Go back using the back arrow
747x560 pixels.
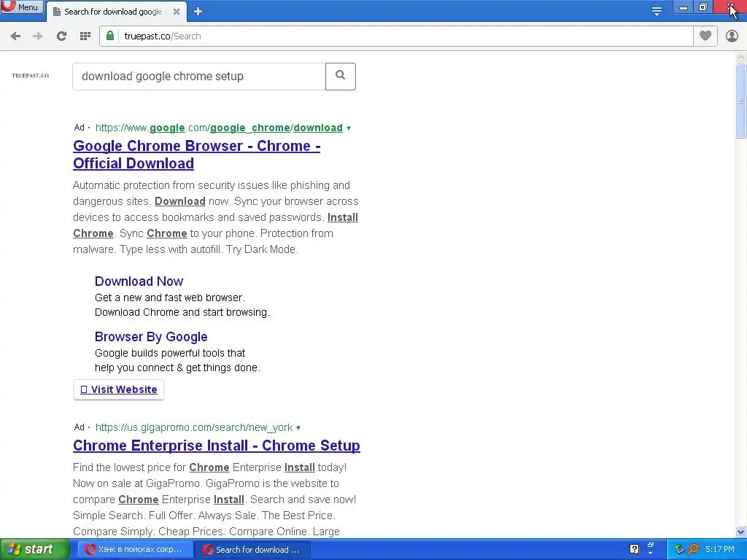[x=15, y=36]
